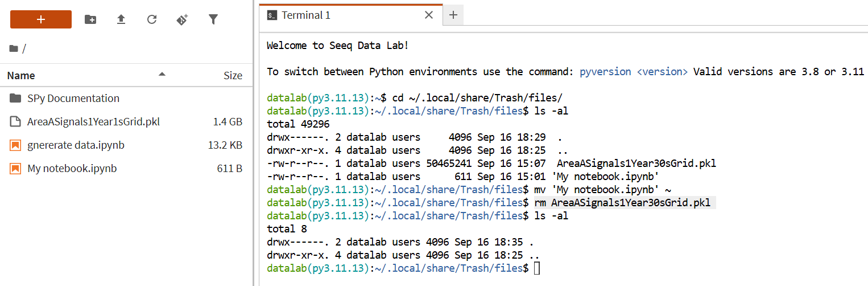Image resolution: width=868 pixels, height=286 pixels.
Task: Open the SPy Documentation folder
Action: pyautogui.click(x=73, y=98)
